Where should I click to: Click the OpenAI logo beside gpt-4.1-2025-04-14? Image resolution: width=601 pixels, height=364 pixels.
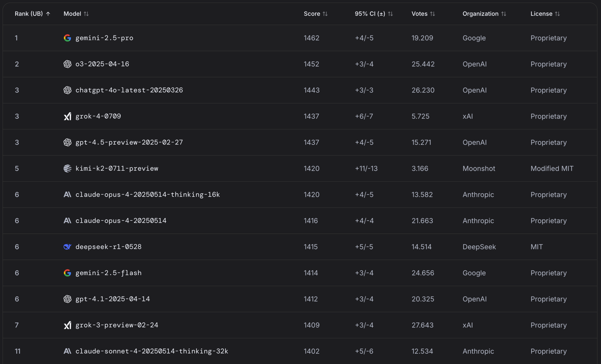(x=67, y=299)
